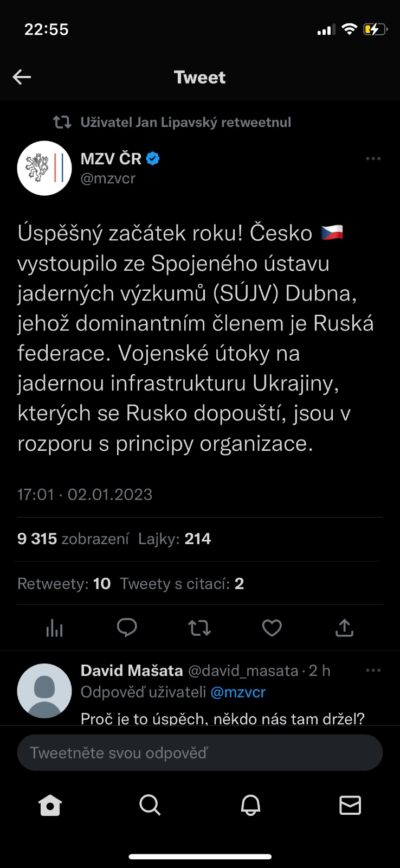Go to Home tab
The image size is (400, 868).
(50, 806)
